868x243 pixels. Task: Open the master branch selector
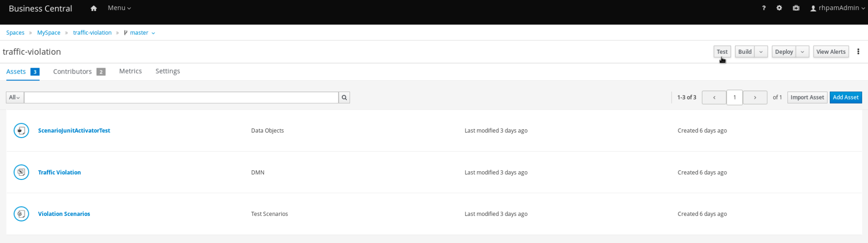click(139, 33)
